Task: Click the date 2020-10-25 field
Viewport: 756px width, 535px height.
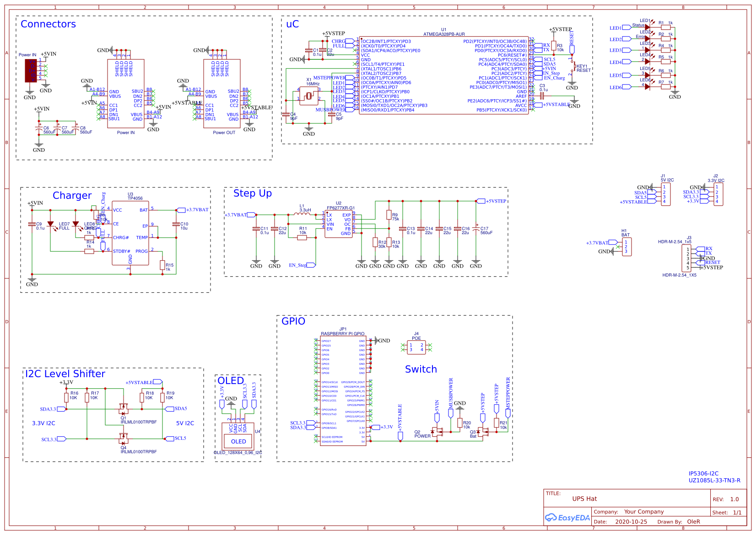Action: [x=631, y=522]
